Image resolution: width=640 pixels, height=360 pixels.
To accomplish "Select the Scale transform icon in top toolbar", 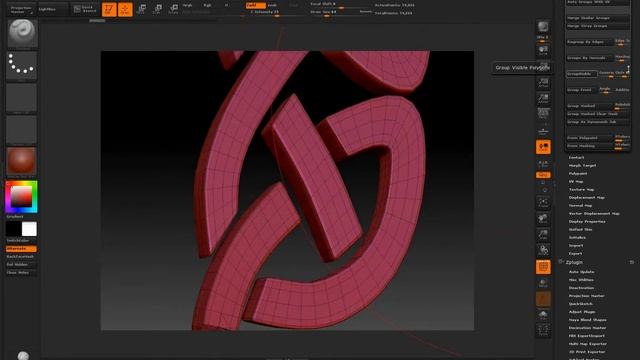I will pos(158,9).
